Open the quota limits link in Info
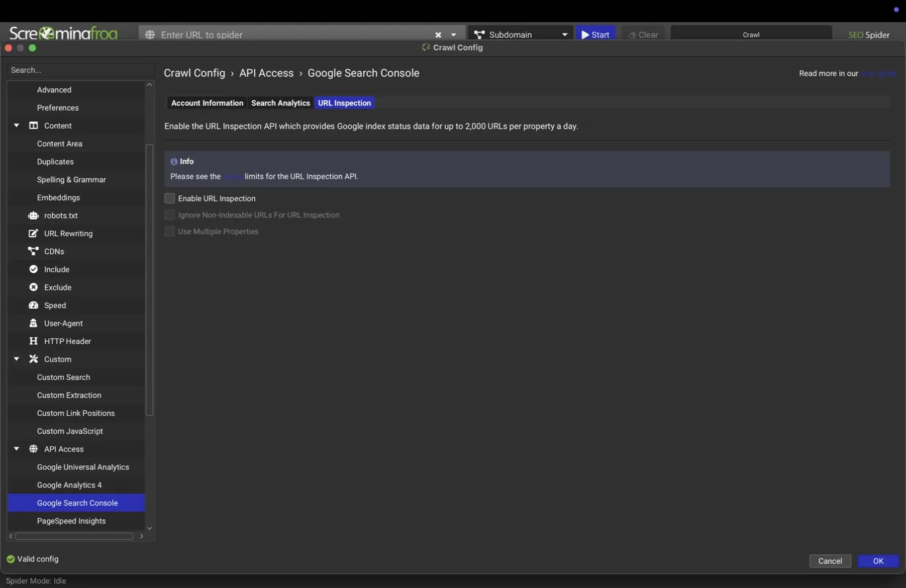Screen dimensions: 906x588 click(232, 176)
